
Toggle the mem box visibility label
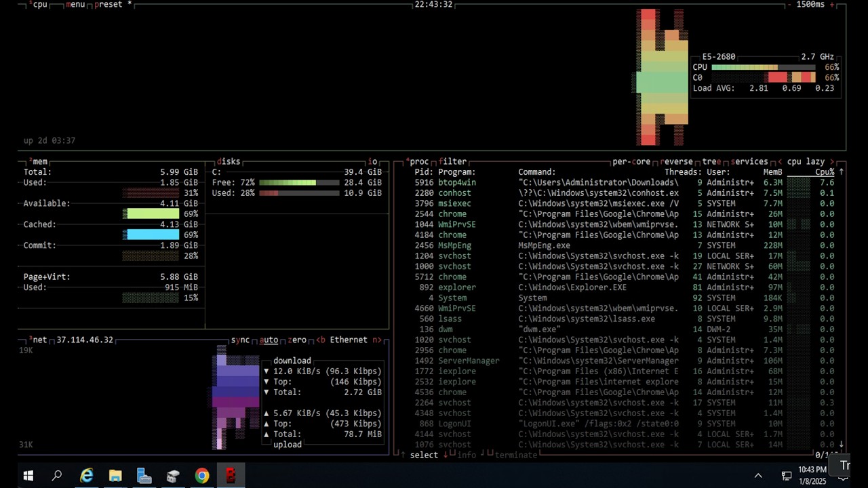point(39,162)
